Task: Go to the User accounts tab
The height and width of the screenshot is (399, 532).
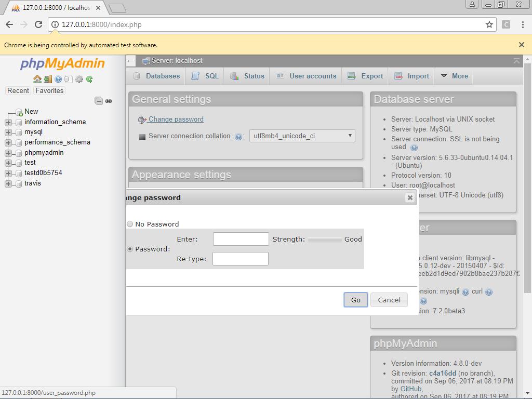Action: (306, 76)
